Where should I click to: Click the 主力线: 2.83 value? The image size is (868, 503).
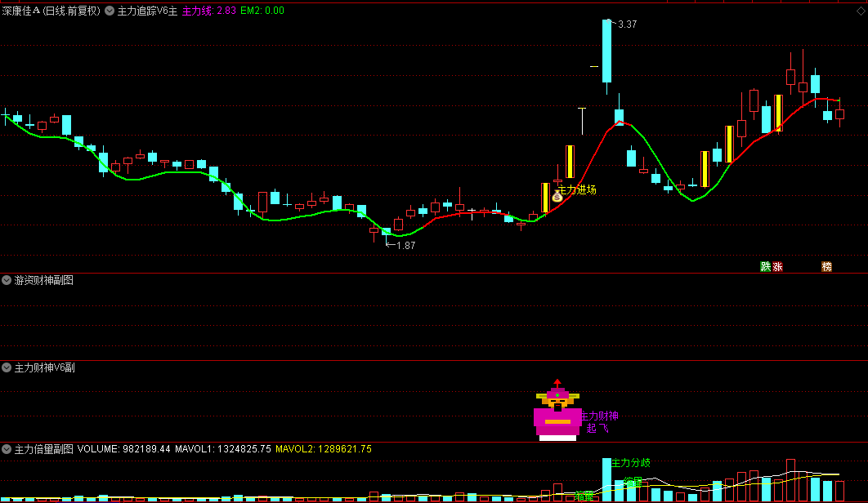click(209, 11)
